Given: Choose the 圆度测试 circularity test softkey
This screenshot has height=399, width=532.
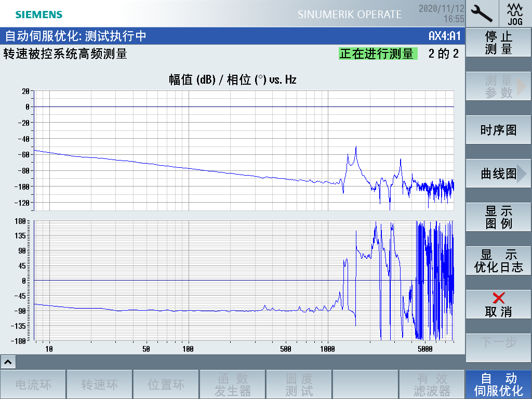Looking at the screenshot, I should click(299, 384).
